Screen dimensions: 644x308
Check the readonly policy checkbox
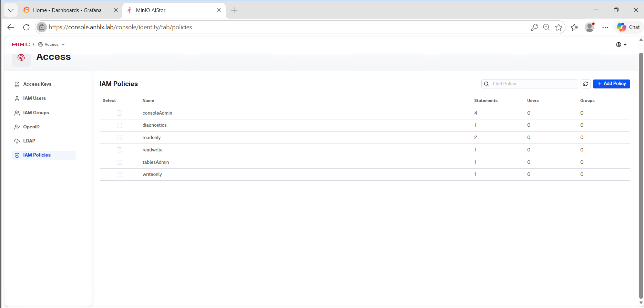119,138
